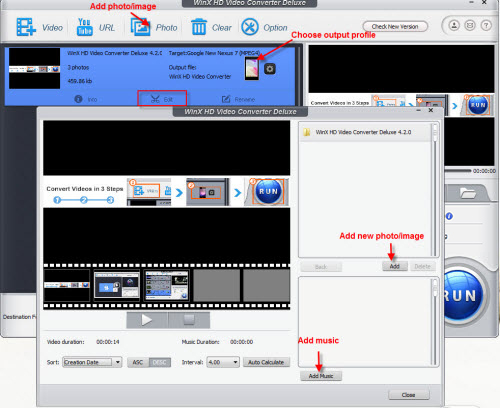Click the Edit scissors button
The image size is (500, 408).
162,99
